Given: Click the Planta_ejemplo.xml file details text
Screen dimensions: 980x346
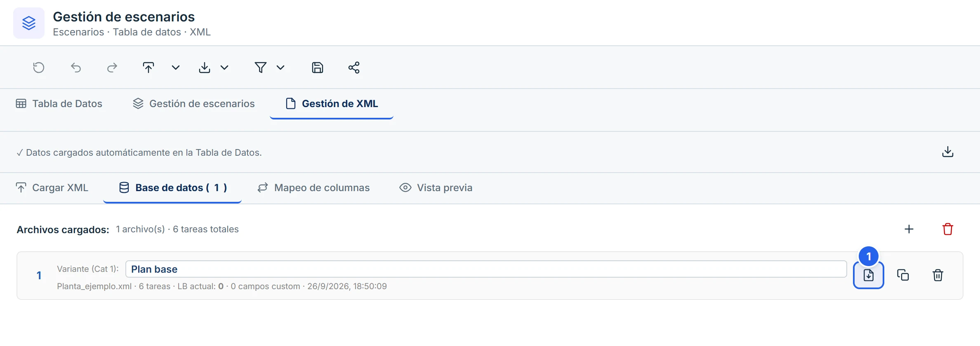Looking at the screenshot, I should 222,286.
